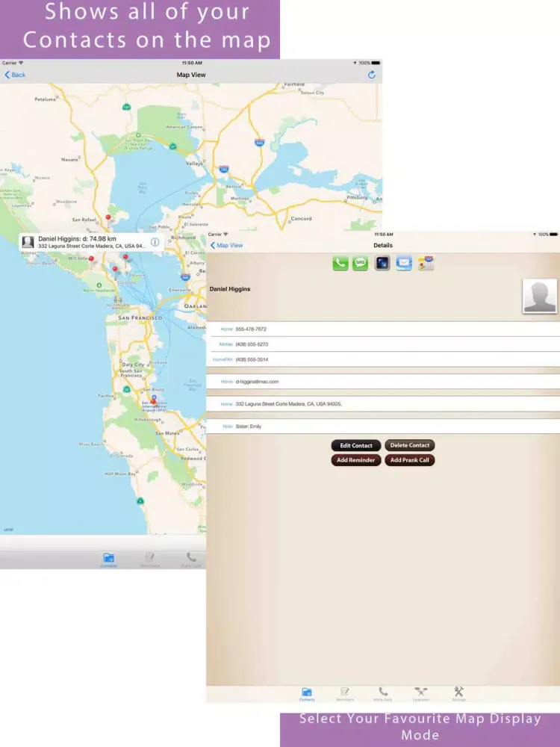
Task: Open the tab next to Settings in Details tab bar
Action: point(421,694)
